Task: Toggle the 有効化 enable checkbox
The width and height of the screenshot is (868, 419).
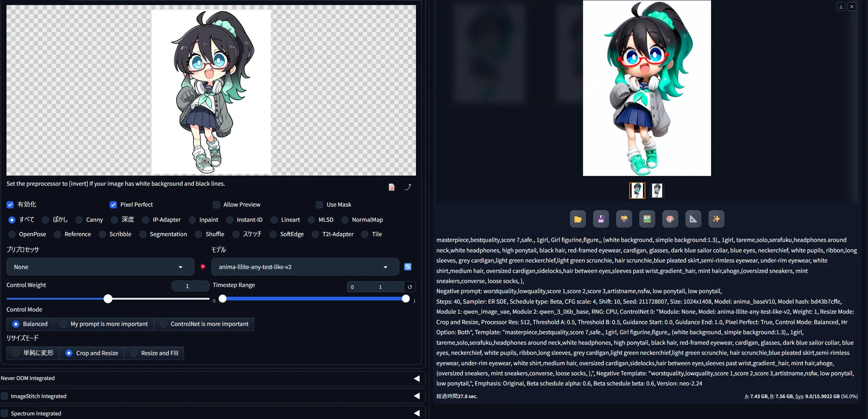Action: coord(10,205)
